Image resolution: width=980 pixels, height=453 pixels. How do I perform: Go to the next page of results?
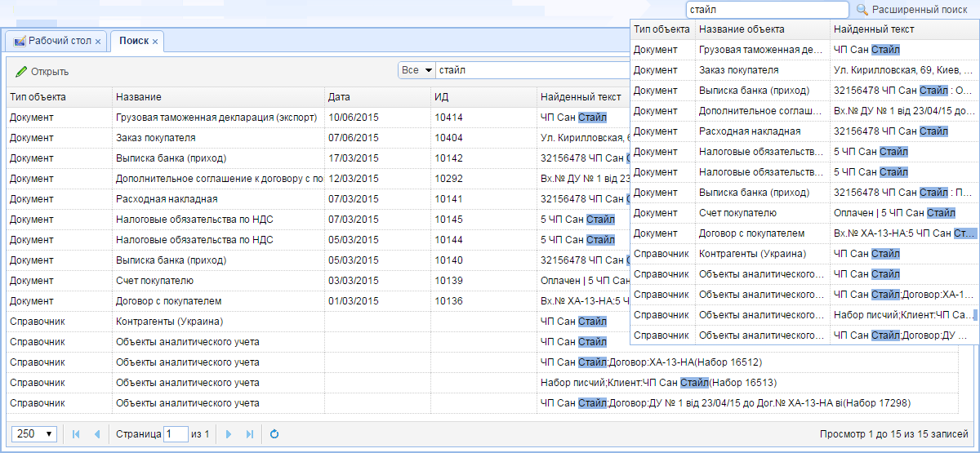(x=229, y=434)
